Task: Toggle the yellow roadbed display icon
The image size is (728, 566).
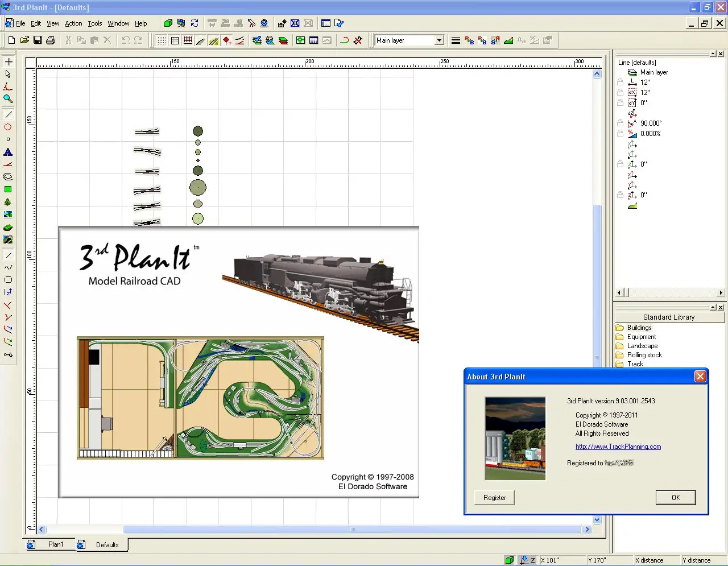Action: (214, 40)
